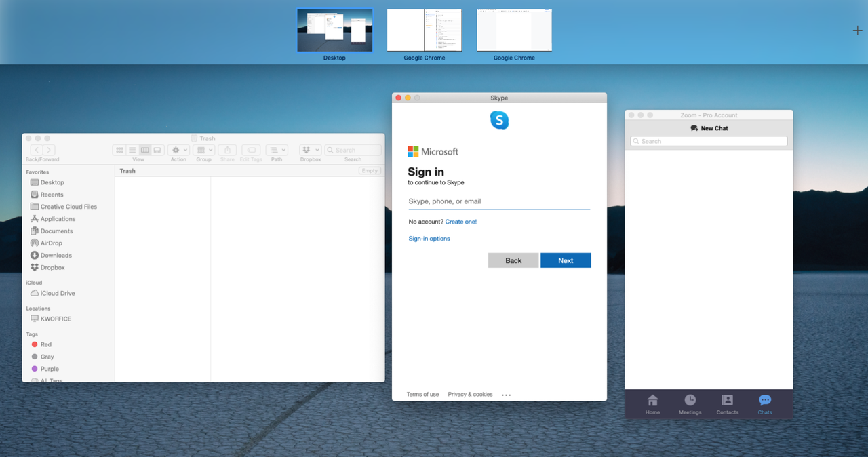
Task: Switch Finder to icon view
Action: (119, 150)
